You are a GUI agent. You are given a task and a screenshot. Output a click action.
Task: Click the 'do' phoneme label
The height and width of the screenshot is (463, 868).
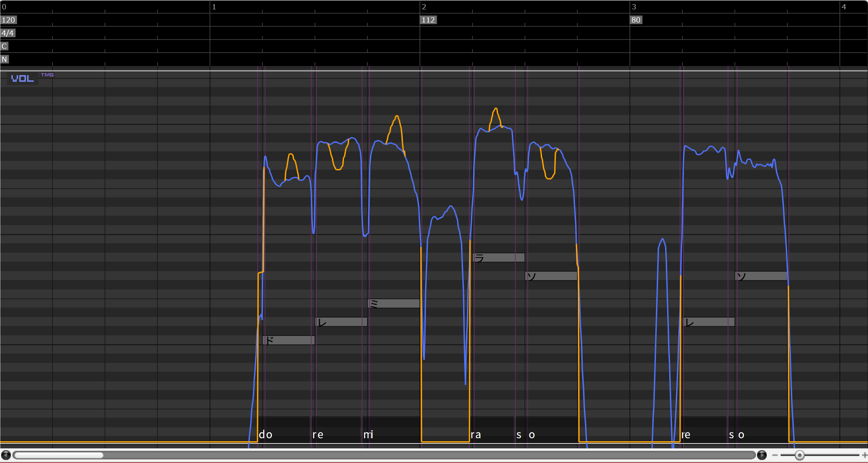tap(265, 435)
